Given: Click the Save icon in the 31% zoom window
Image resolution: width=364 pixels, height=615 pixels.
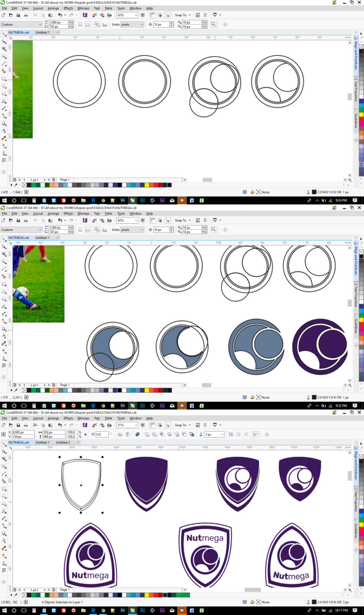Looking at the screenshot, I should 18,425.
